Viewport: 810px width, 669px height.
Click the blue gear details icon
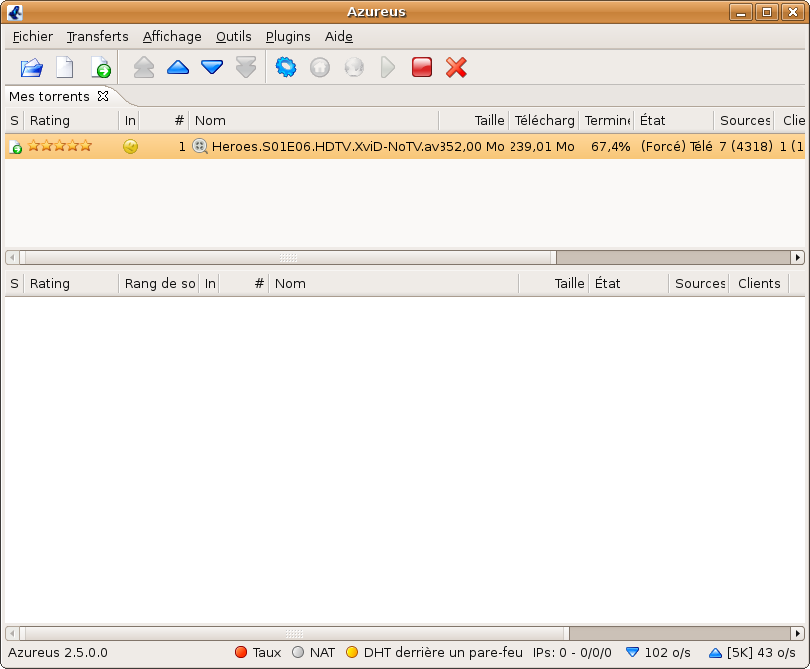[x=286, y=68]
